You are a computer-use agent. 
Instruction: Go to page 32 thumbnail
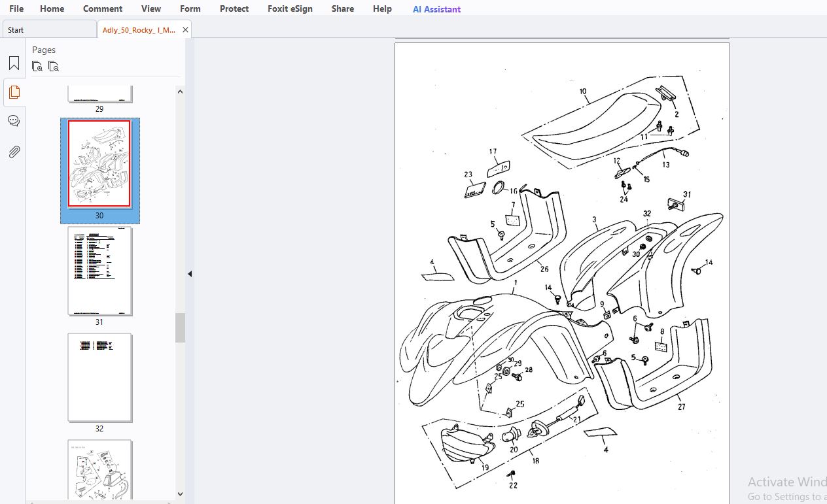[99, 377]
